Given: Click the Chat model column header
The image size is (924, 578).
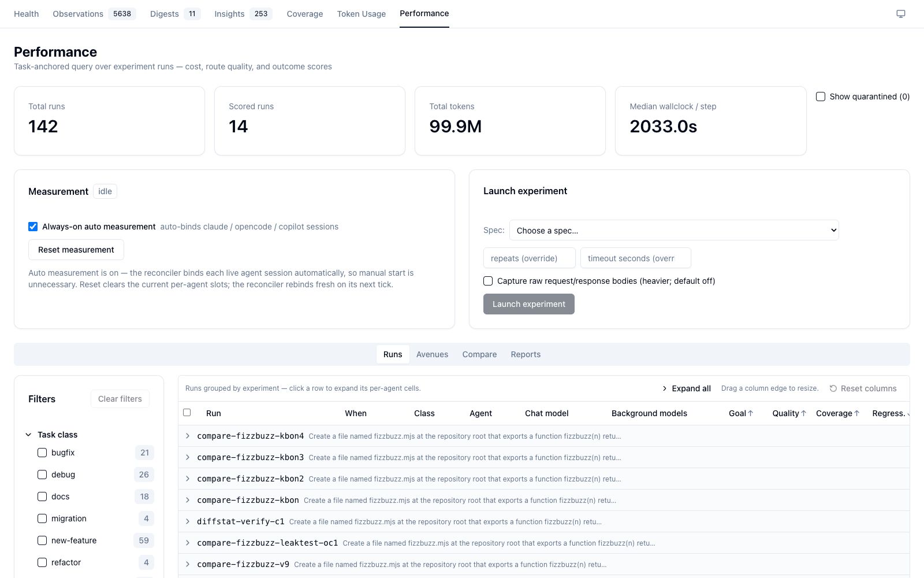Looking at the screenshot, I should click(547, 413).
